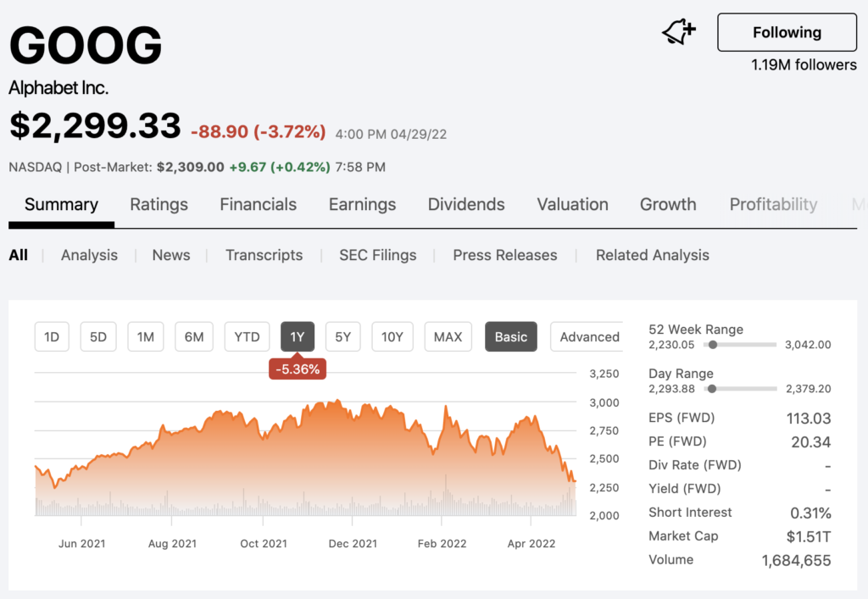Filter by Analysis
Viewport: 868px width, 599px height.
pos(89,255)
